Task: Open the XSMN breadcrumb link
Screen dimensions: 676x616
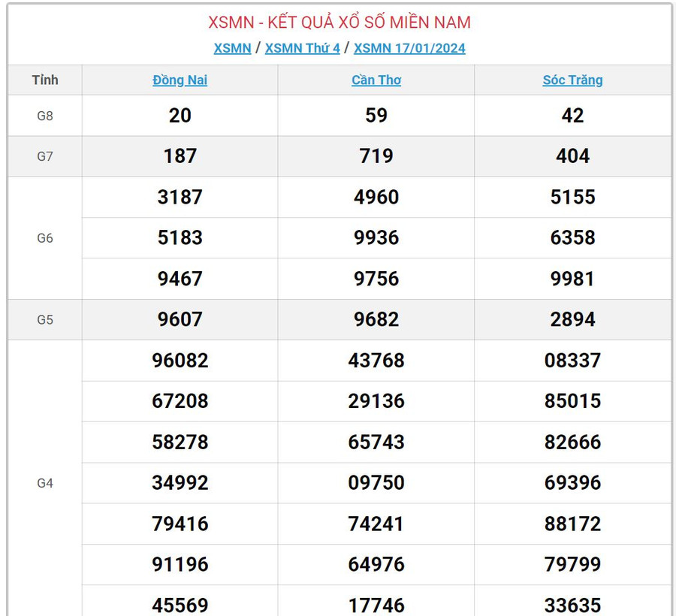Action: pyautogui.click(x=232, y=48)
